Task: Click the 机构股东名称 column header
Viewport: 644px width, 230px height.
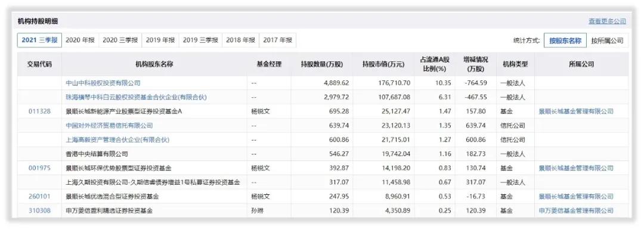Action: [154, 64]
